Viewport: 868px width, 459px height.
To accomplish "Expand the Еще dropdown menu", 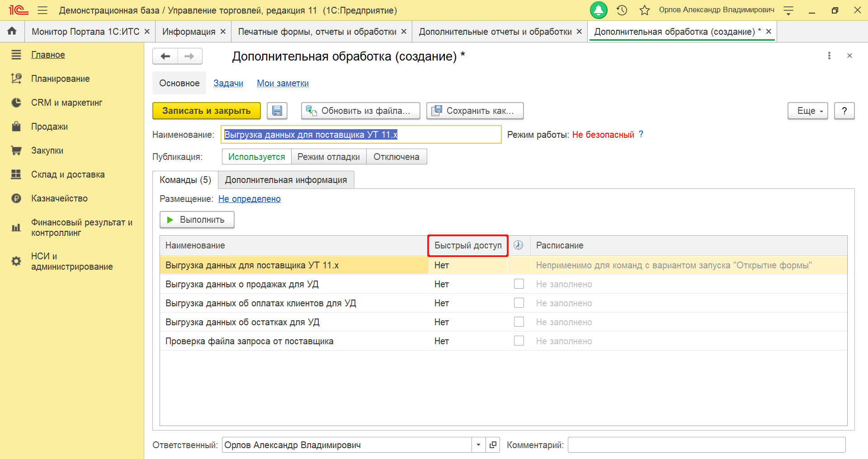I will (807, 111).
